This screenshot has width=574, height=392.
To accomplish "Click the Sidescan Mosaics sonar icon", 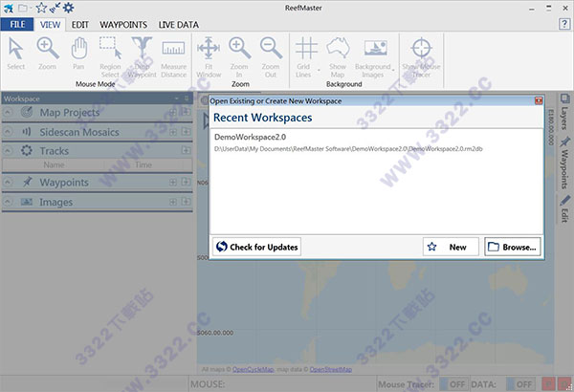I will (x=27, y=132).
